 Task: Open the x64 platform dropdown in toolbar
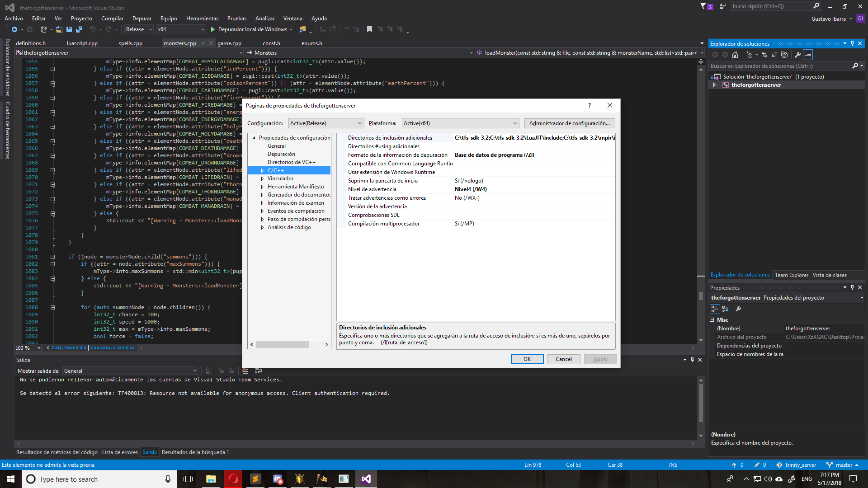pyautogui.click(x=181, y=29)
